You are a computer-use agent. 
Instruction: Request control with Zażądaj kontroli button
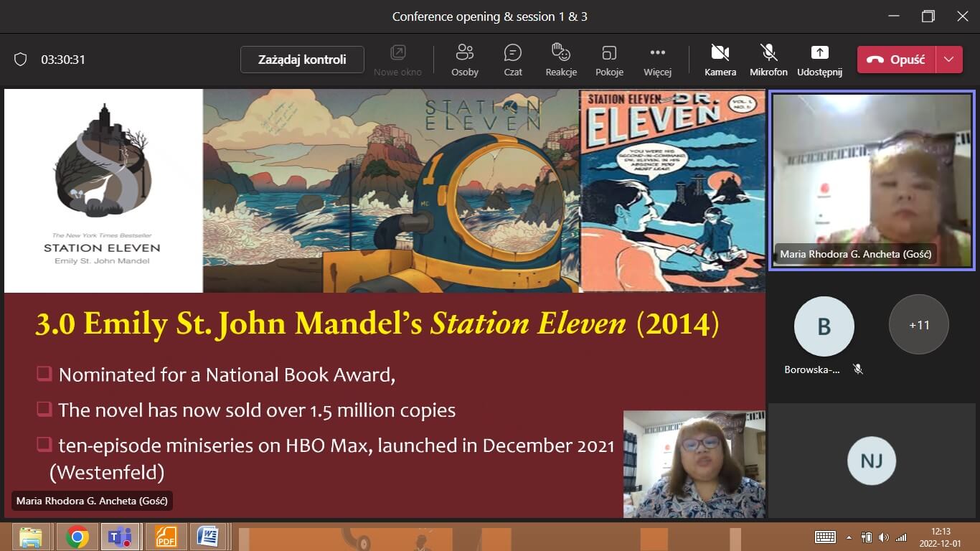(302, 60)
